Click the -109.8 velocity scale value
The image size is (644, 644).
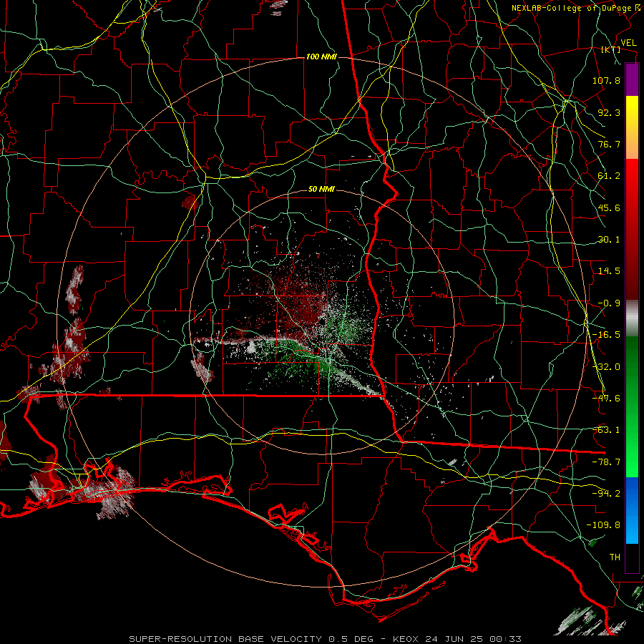[x=603, y=525]
